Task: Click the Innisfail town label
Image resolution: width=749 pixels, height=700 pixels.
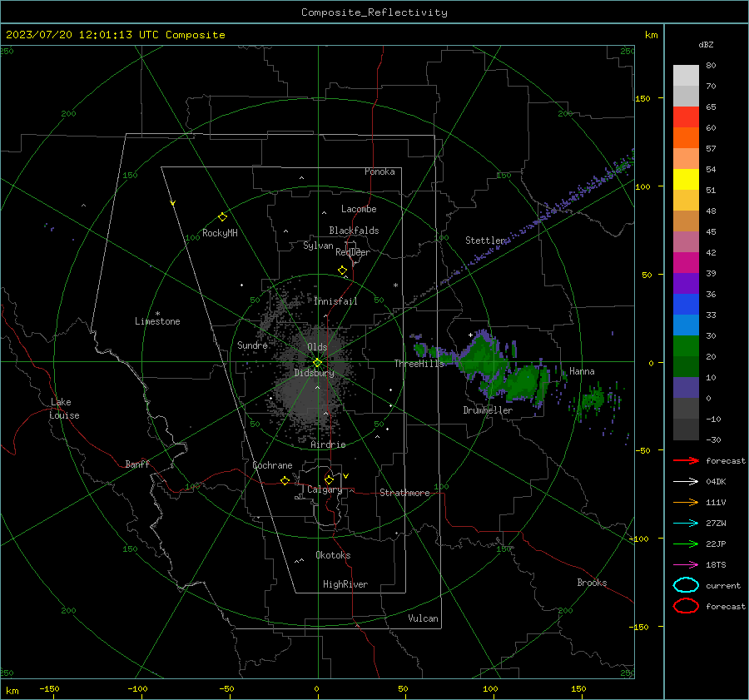Action: pos(335,301)
